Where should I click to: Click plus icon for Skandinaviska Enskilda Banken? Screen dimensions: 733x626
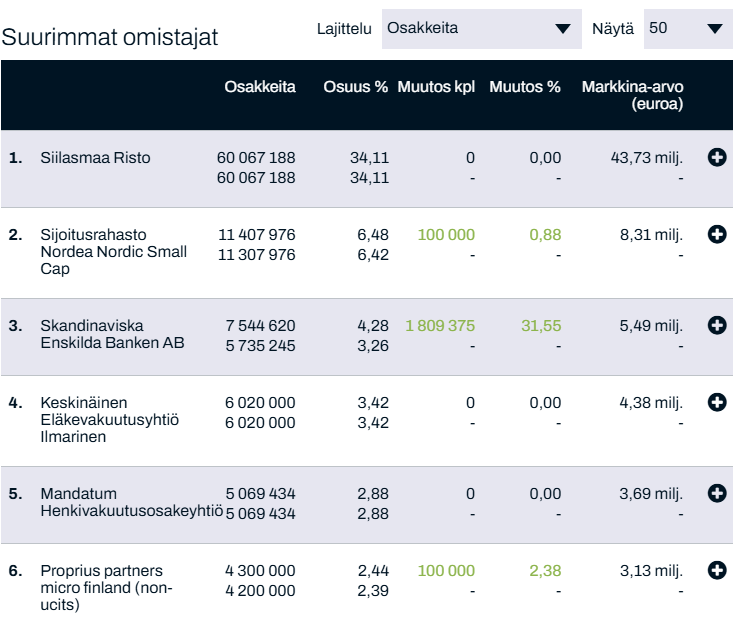(x=716, y=326)
